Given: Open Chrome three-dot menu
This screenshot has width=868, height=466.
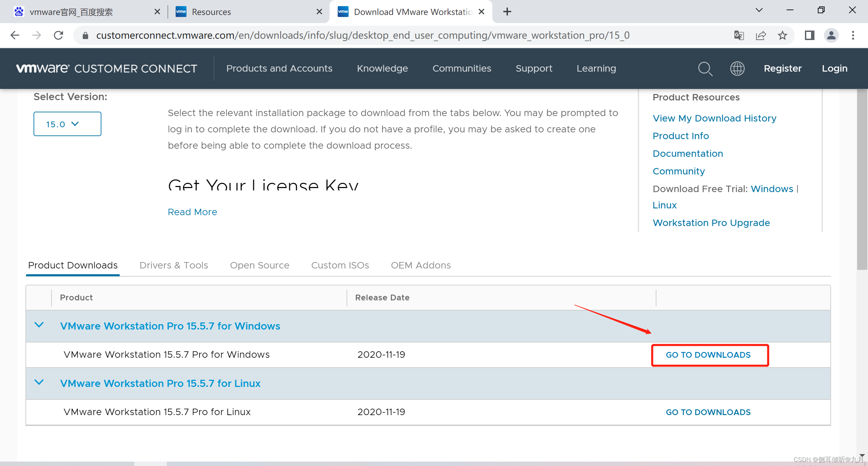Looking at the screenshot, I should click(853, 35).
